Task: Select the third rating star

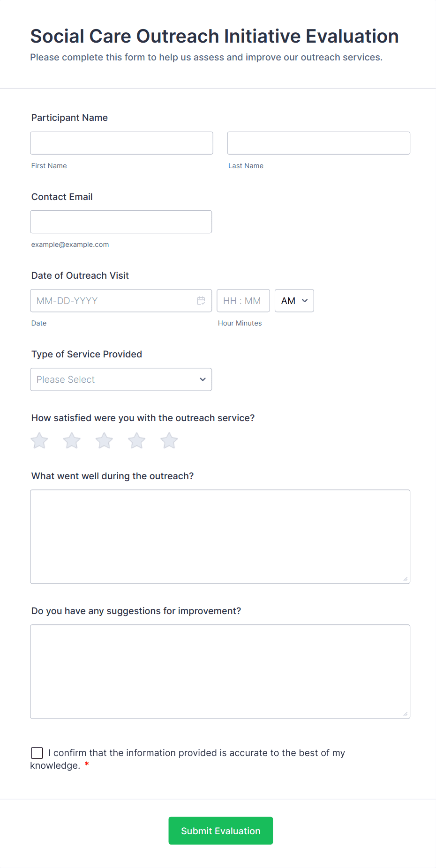Action: tap(104, 441)
